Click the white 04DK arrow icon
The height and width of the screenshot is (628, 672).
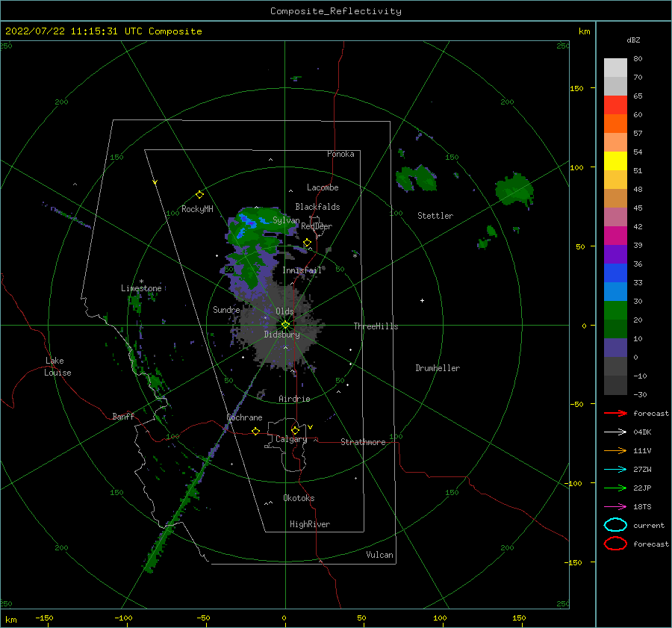615,432
